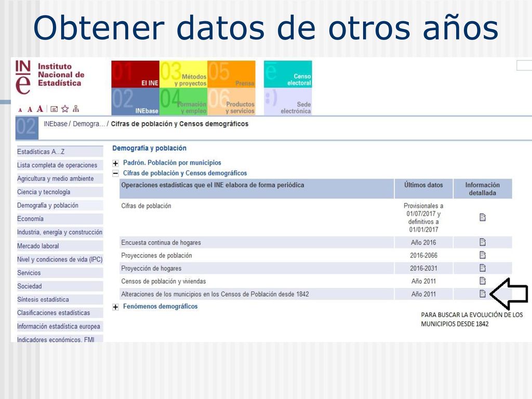Image resolution: width=532 pixels, height=399 pixels.
Task: Expand Padrón. Población por municipios
Action: point(115,163)
